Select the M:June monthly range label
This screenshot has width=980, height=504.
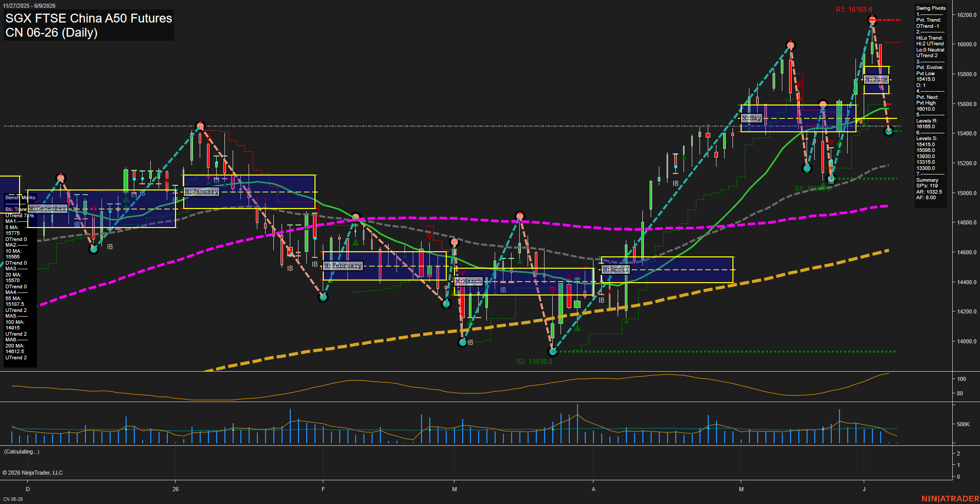[x=877, y=79]
